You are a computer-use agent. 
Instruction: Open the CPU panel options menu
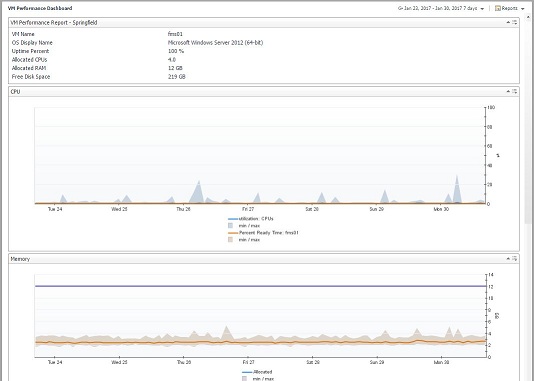click(515, 91)
